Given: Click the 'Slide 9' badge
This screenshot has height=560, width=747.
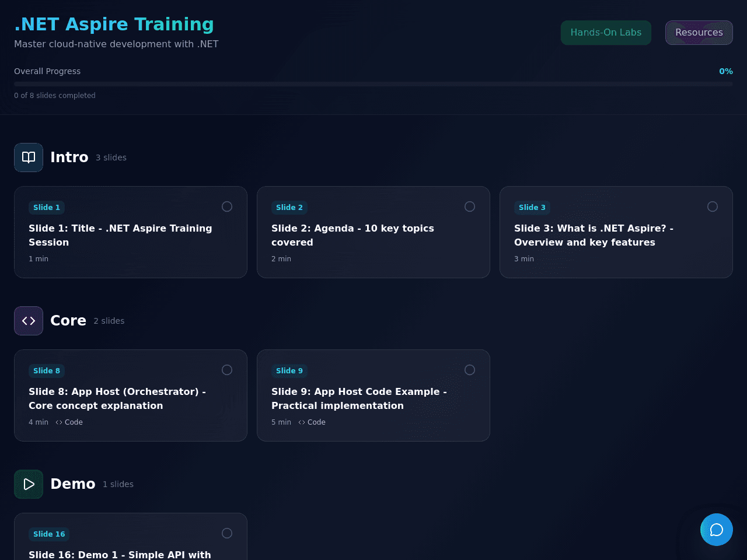Looking at the screenshot, I should click(289, 371).
